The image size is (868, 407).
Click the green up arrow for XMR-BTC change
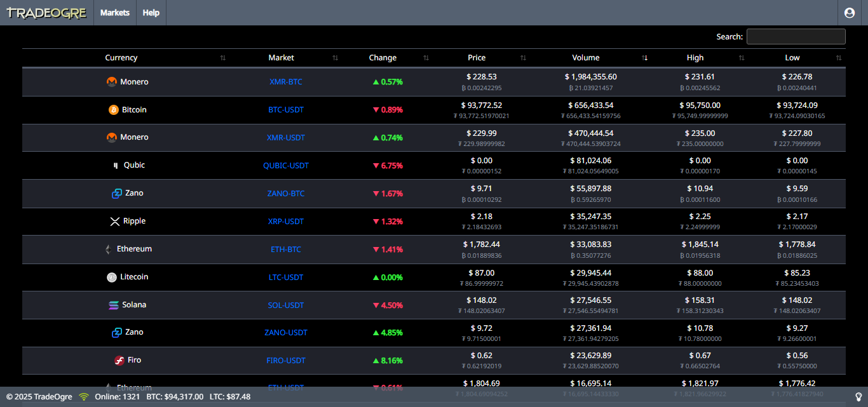pos(376,82)
